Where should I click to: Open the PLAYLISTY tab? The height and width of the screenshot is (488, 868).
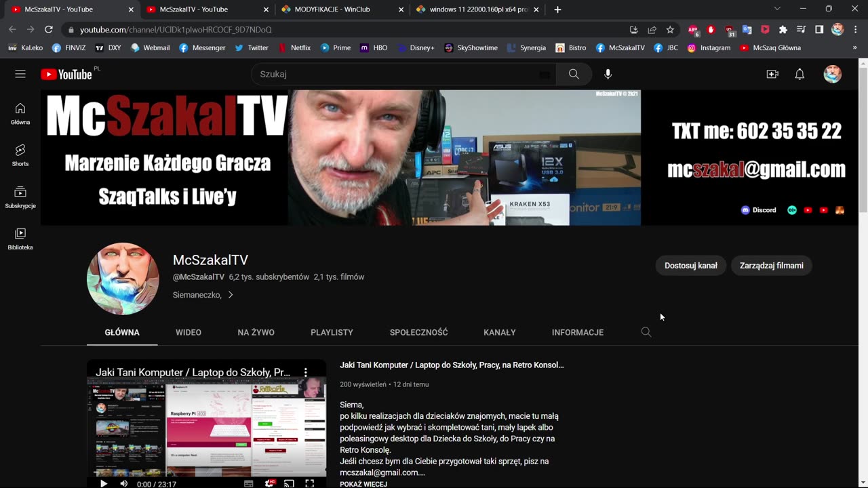(332, 332)
